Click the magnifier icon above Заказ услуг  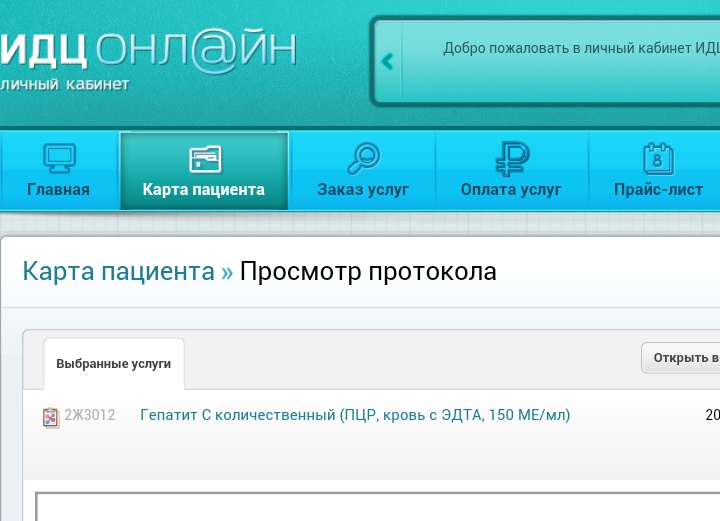362,158
